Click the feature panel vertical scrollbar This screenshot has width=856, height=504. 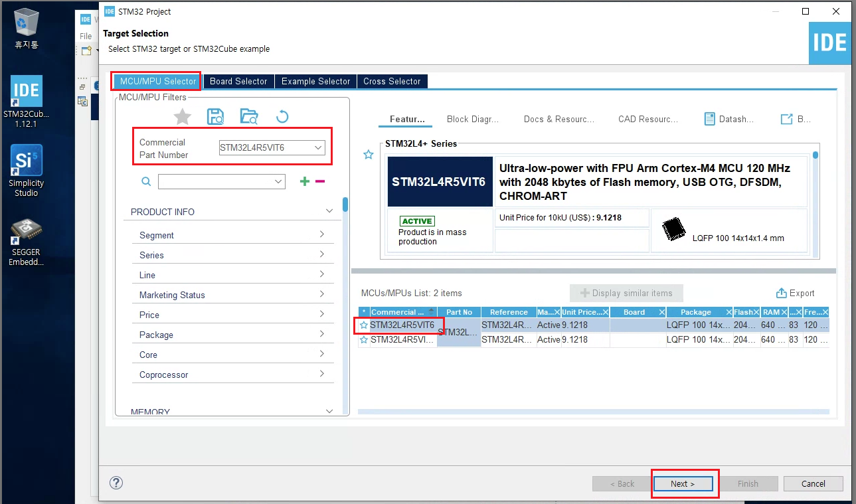(815, 155)
